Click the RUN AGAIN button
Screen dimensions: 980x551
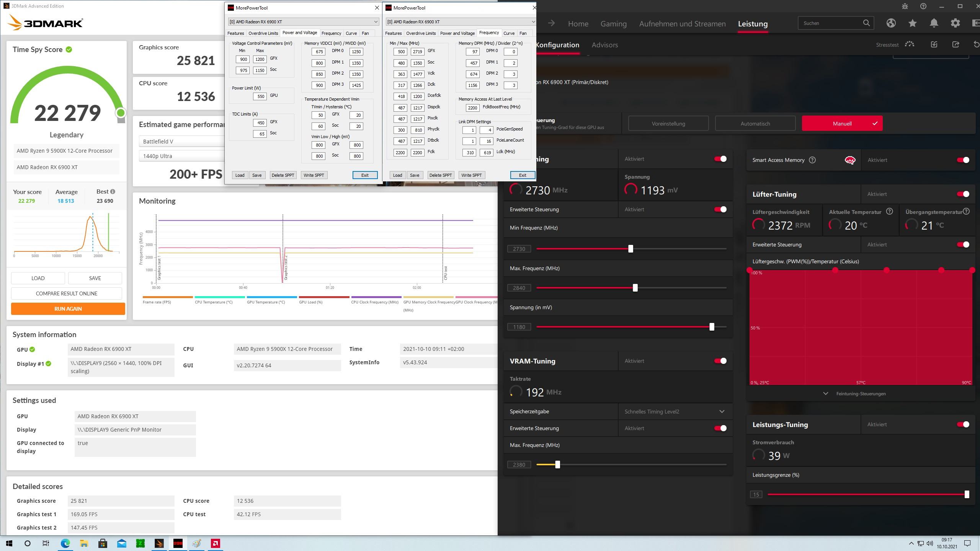pos(68,309)
